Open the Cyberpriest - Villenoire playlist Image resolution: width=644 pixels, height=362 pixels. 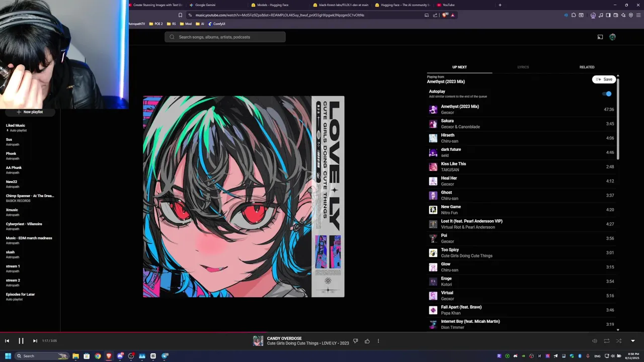coord(24,224)
